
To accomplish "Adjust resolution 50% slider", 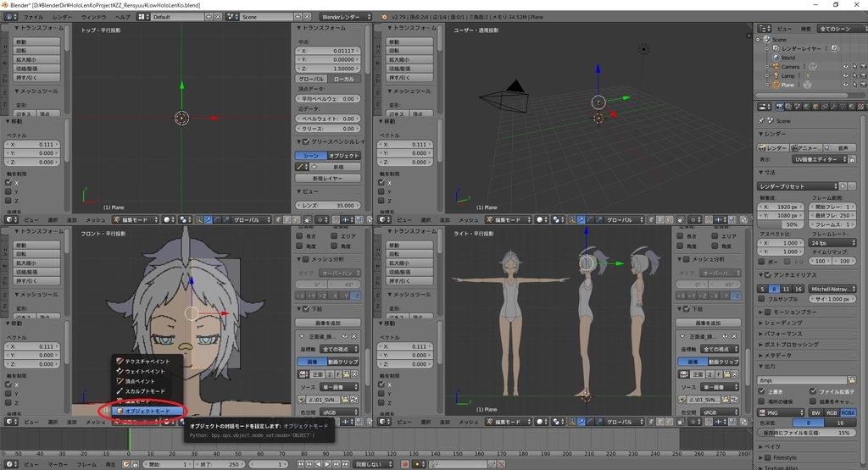I will (781, 224).
